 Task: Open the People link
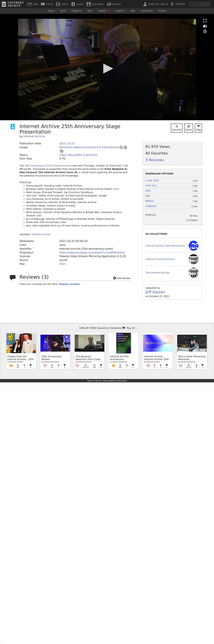pyautogui.click(x=162, y=11)
